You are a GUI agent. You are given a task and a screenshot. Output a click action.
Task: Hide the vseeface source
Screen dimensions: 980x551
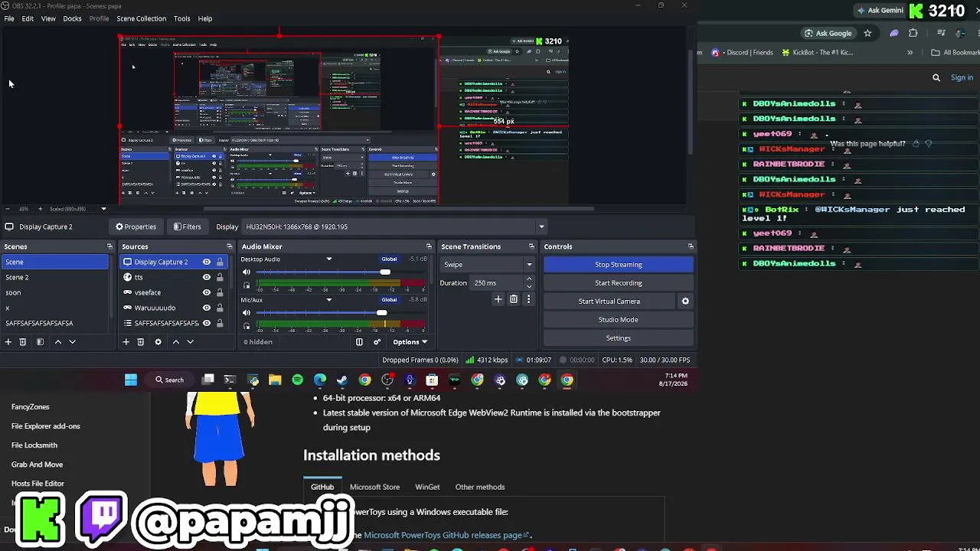[206, 292]
